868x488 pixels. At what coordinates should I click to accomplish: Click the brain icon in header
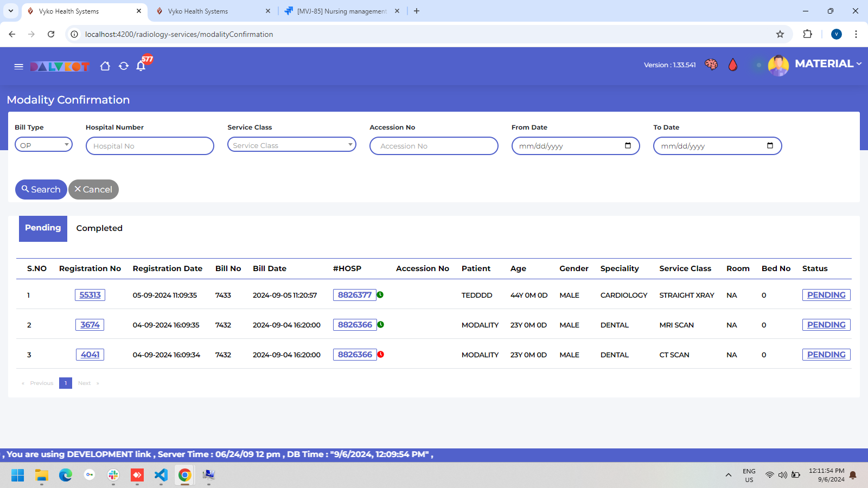(711, 65)
